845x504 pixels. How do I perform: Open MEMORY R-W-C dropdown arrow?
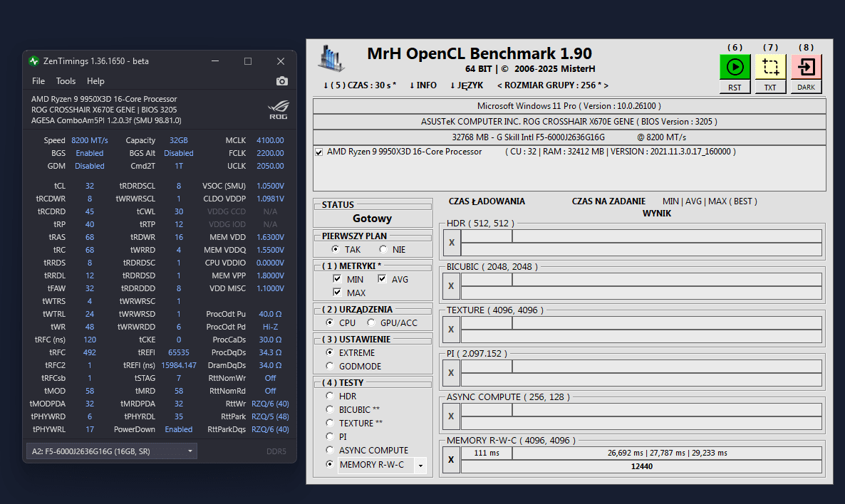point(420,466)
